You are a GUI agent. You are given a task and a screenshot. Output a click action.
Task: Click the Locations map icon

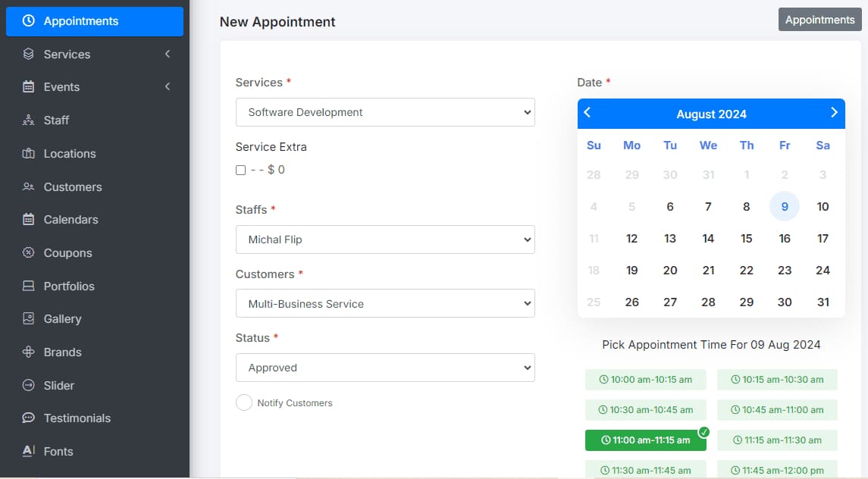29,154
